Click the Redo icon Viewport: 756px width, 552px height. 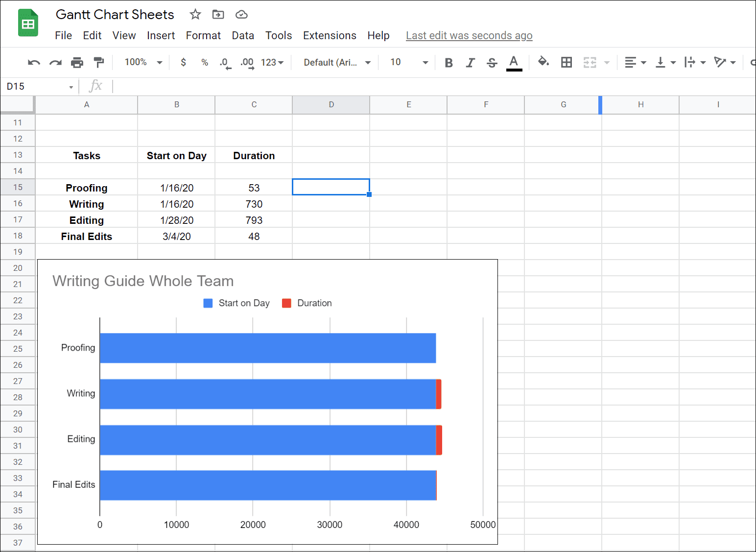click(x=55, y=62)
